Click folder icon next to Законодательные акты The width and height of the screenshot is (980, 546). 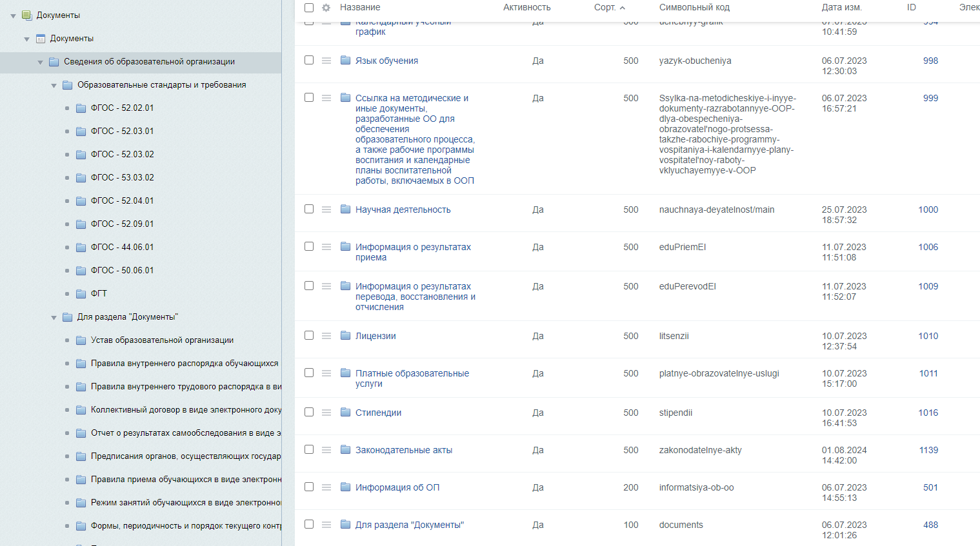pos(346,449)
